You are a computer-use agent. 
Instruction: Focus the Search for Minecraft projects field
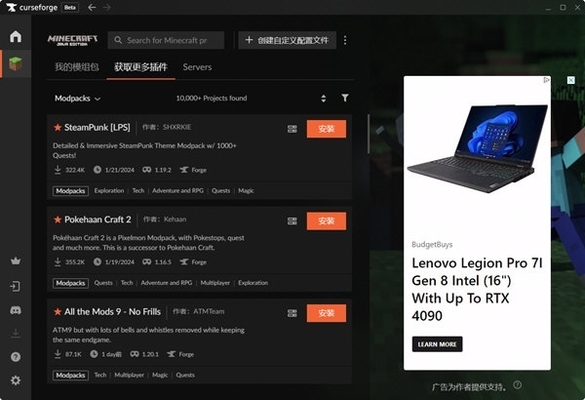click(166, 40)
